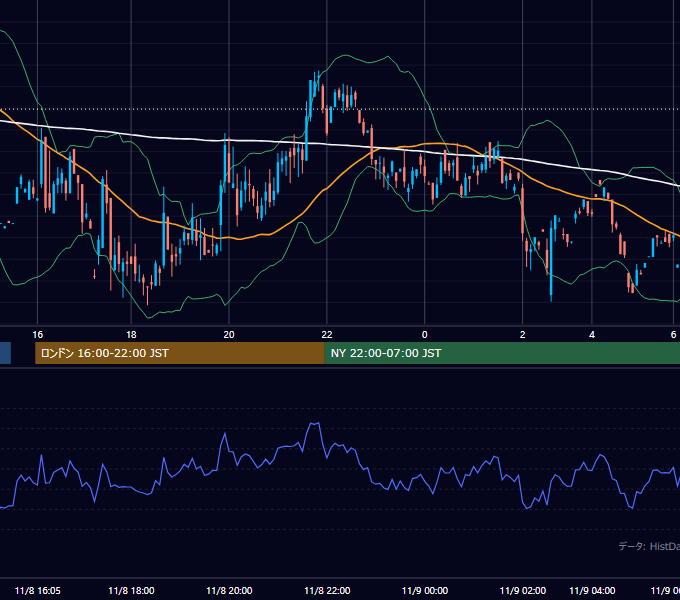Click the ロンドン 16:00-22:00 JST session bar
680x600 pixels.
point(180,353)
